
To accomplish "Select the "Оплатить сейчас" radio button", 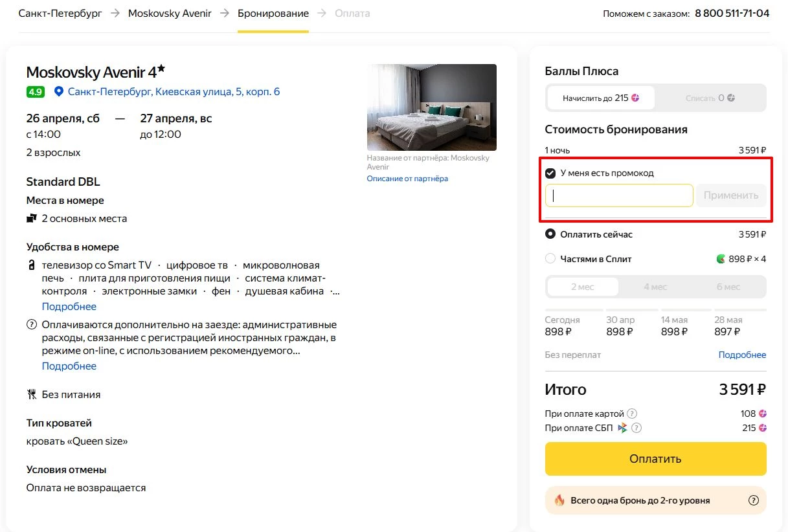I will [x=551, y=234].
